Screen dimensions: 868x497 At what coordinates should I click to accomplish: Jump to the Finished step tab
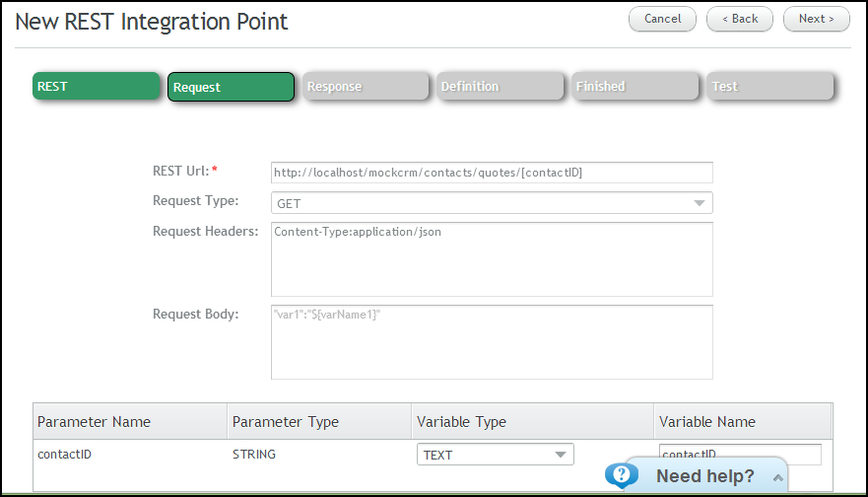634,87
